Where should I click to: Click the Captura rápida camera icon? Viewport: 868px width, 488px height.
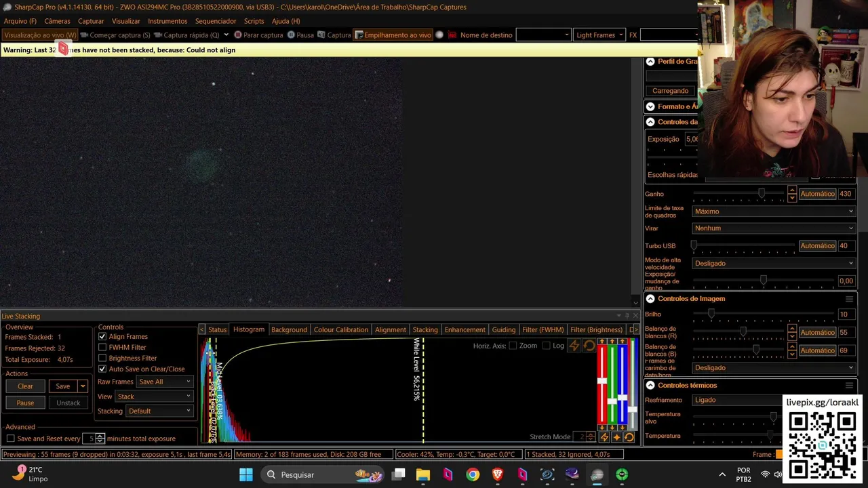click(158, 35)
